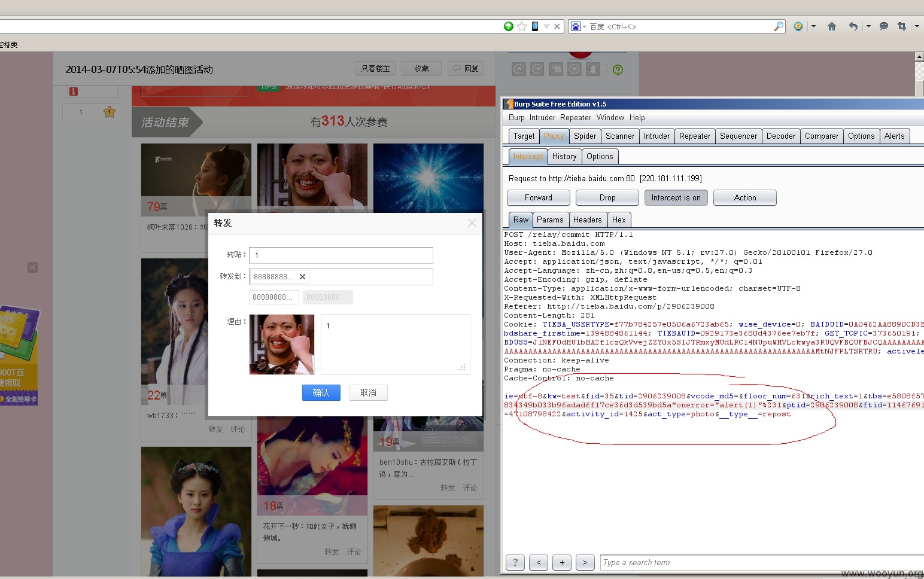Click the green help question-mark icon
Screen dimensions: 924x579
pos(618,69)
